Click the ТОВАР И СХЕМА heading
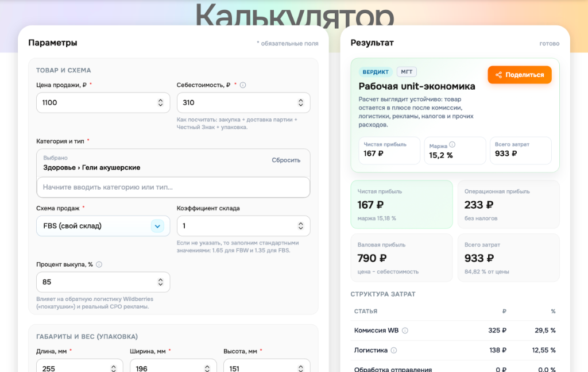The width and height of the screenshot is (588, 372). (x=63, y=70)
